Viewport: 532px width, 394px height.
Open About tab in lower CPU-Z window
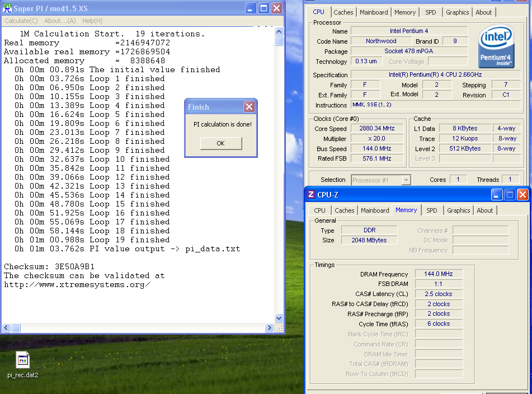click(x=485, y=210)
